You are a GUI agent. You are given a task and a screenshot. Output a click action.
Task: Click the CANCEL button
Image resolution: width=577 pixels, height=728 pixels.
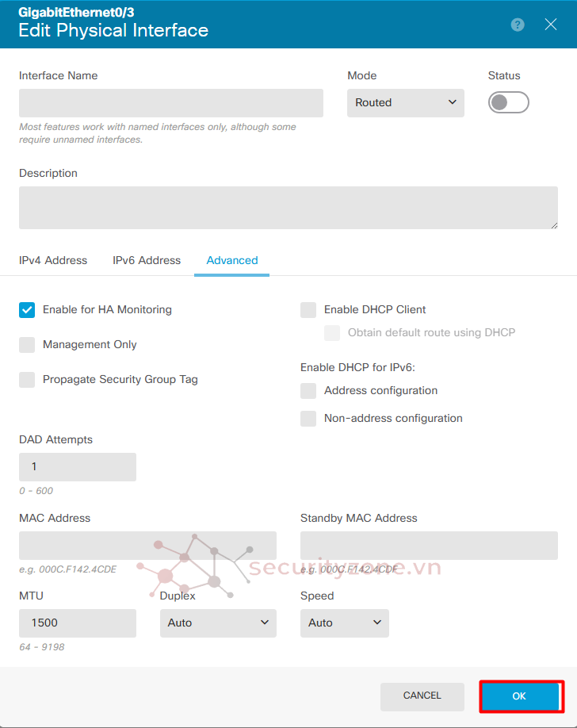click(422, 696)
